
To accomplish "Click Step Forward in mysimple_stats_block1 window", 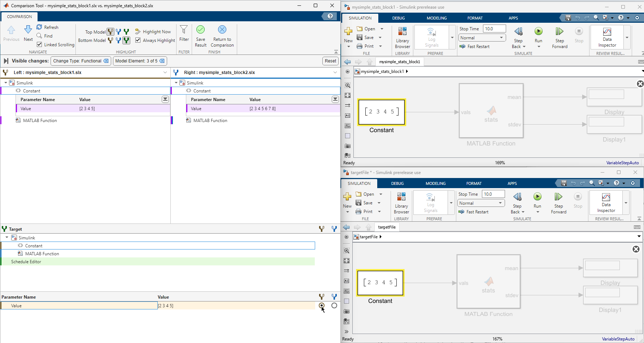I will pos(560,38).
